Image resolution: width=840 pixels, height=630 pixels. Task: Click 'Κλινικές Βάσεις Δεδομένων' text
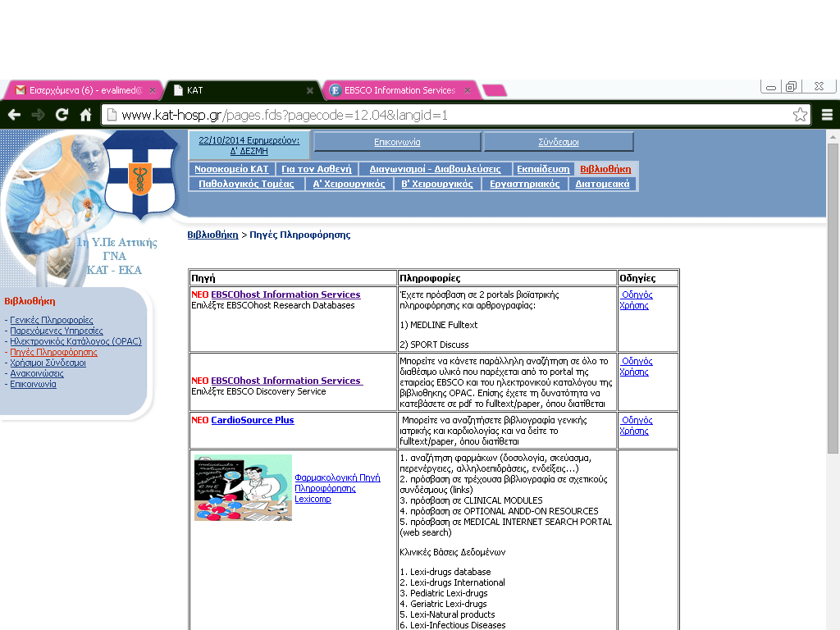pos(452,552)
